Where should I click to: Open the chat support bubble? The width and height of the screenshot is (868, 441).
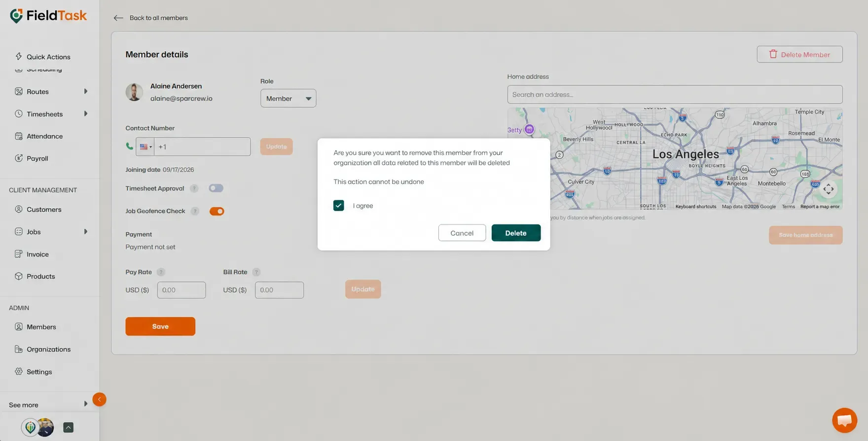tap(844, 420)
